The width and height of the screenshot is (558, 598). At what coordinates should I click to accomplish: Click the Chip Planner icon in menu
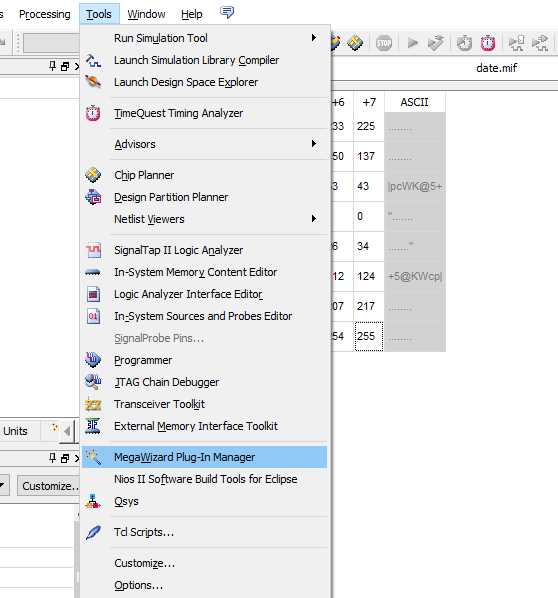[93, 175]
